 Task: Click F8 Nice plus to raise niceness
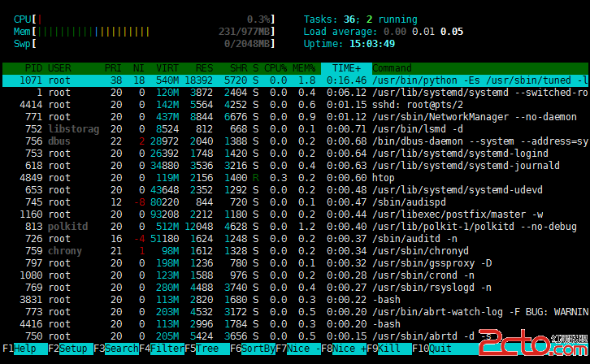344,349
